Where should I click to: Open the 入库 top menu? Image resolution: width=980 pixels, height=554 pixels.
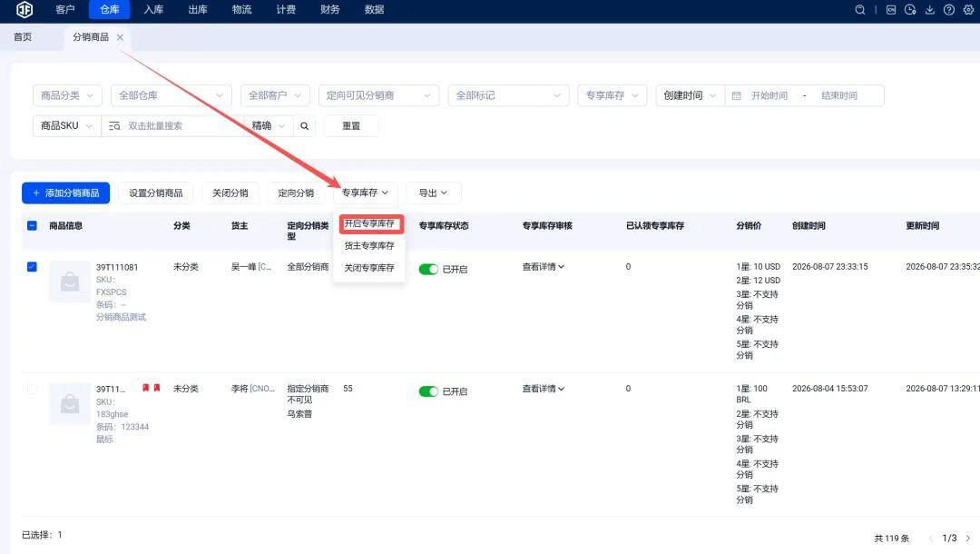[x=153, y=9]
